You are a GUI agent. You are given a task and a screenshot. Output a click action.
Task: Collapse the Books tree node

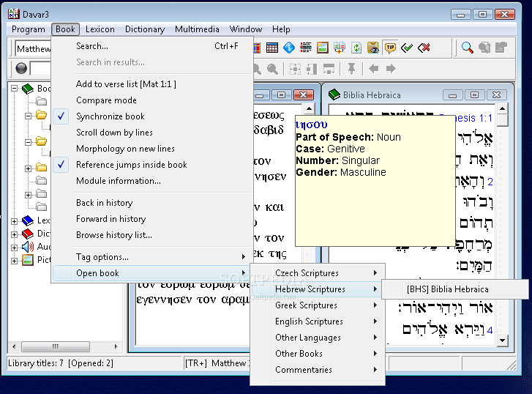coord(14,89)
